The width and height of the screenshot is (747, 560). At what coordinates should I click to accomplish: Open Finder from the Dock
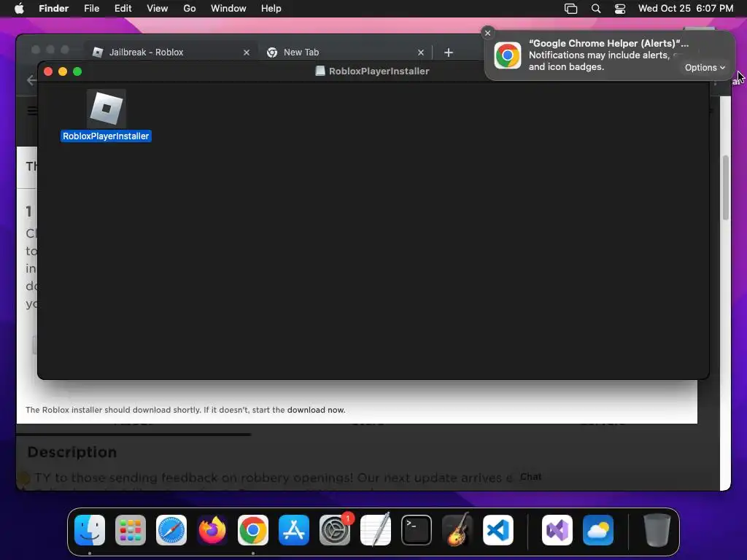click(90, 530)
